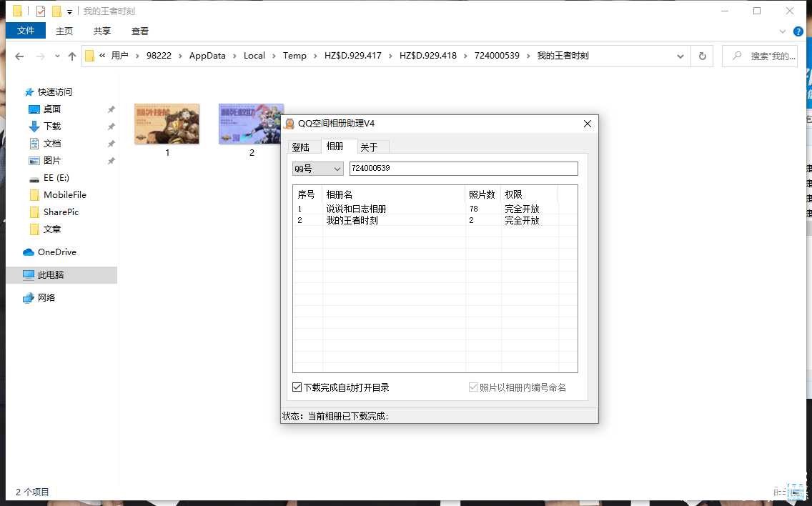Click 用户 in the address path

(119, 56)
